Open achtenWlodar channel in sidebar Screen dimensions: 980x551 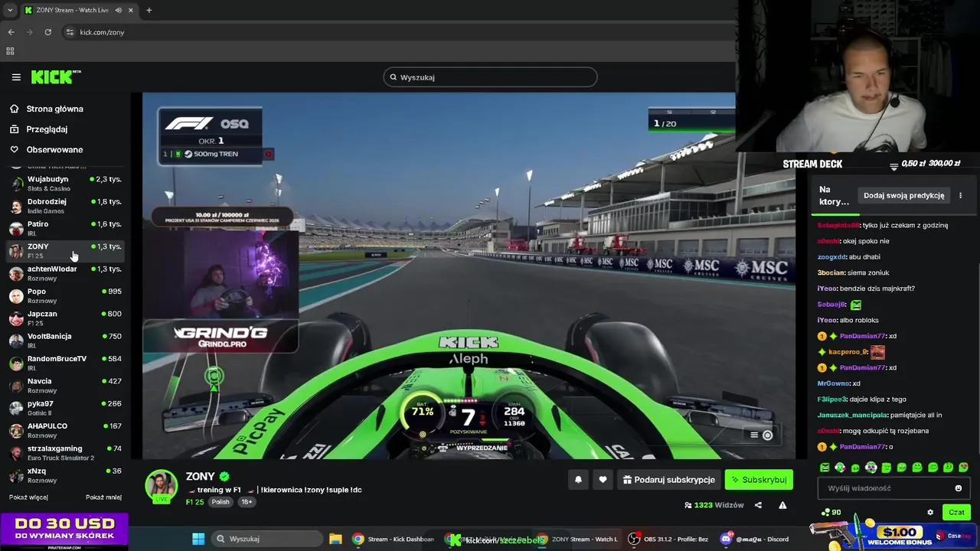[65, 273]
